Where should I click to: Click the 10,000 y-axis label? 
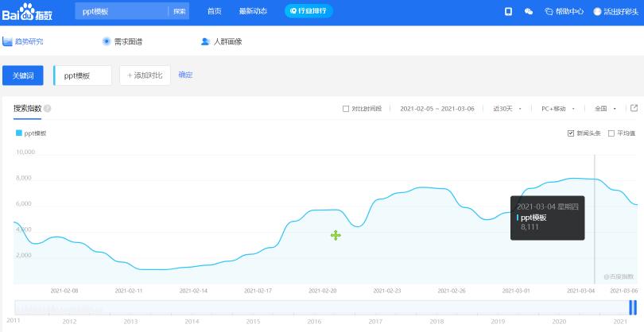(25, 152)
